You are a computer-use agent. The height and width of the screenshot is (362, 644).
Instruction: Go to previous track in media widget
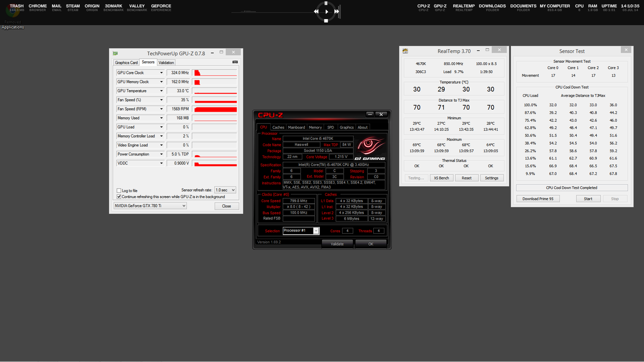(x=316, y=11)
